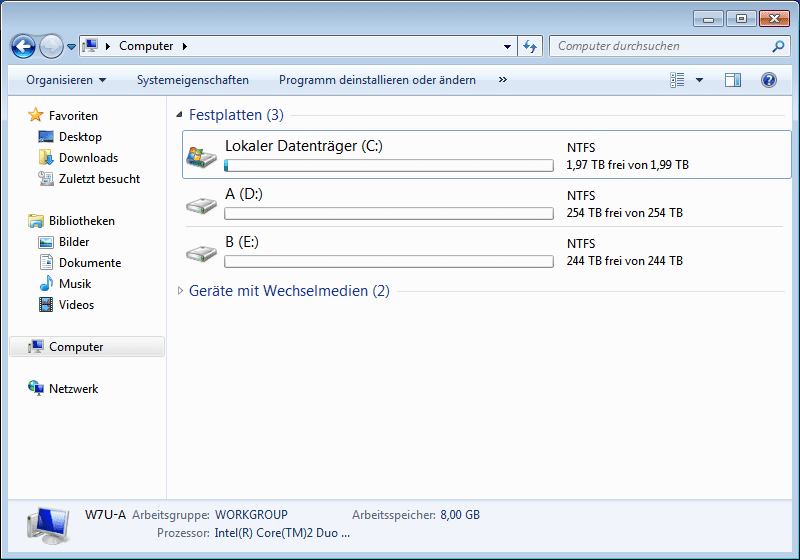Click 'Programm deinstallieren oder ändern'
The height and width of the screenshot is (560, 800).
(x=377, y=80)
